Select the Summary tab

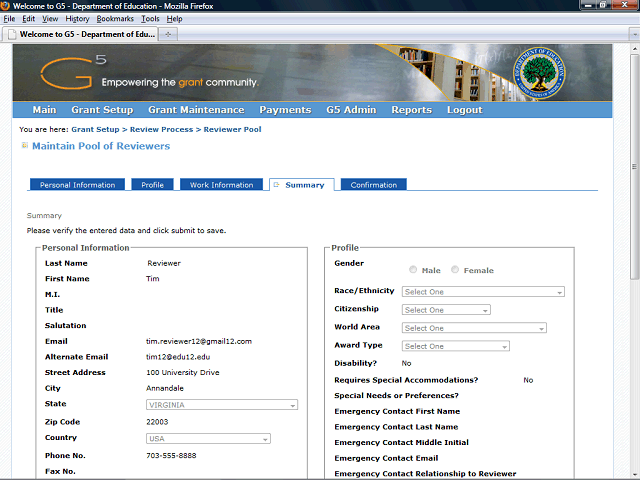[x=302, y=185]
